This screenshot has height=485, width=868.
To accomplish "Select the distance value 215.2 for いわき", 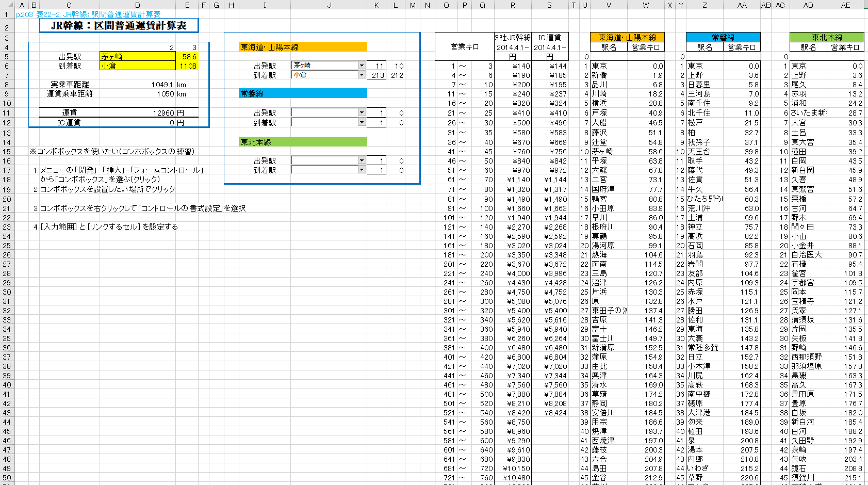I will click(x=742, y=468).
